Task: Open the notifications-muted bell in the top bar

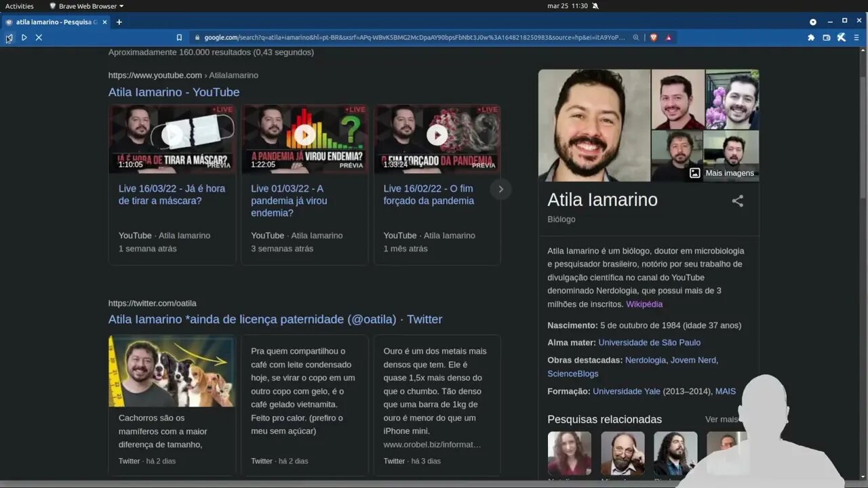Action: coord(595,6)
